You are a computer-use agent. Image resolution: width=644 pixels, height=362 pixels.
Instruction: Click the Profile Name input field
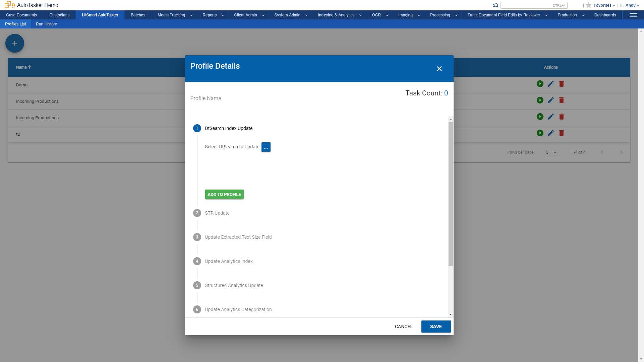pyautogui.click(x=255, y=98)
